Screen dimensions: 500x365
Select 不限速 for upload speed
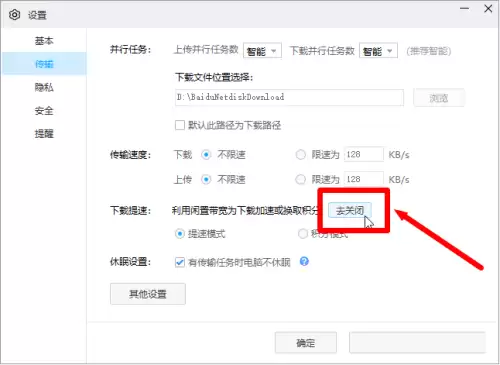206,179
